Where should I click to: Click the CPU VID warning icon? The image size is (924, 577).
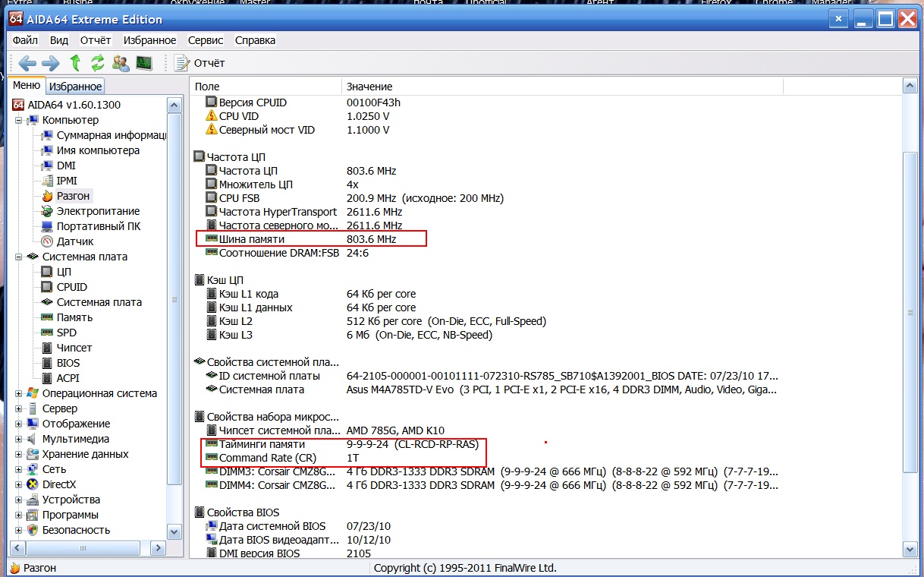tap(212, 116)
